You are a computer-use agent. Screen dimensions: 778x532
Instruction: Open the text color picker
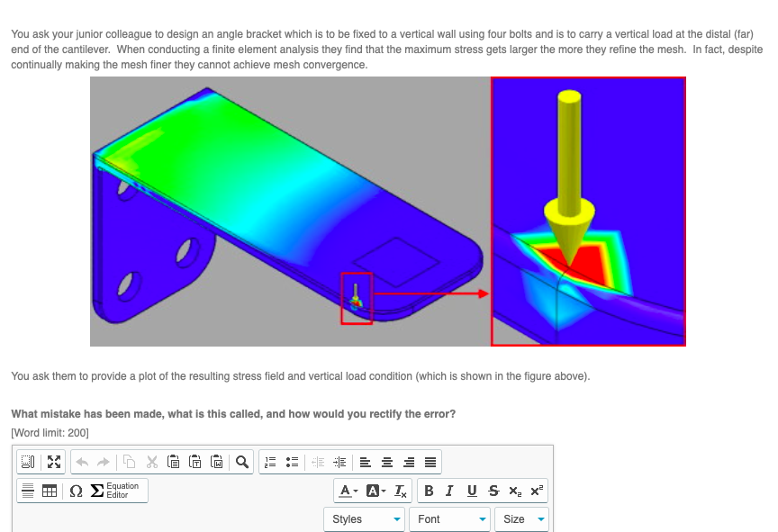click(347, 491)
